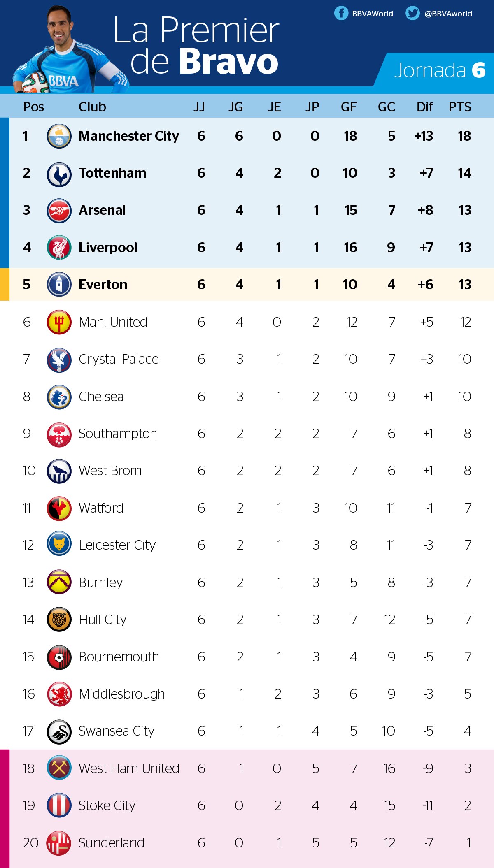Click the Dif column header
494x868 pixels.
(x=424, y=107)
